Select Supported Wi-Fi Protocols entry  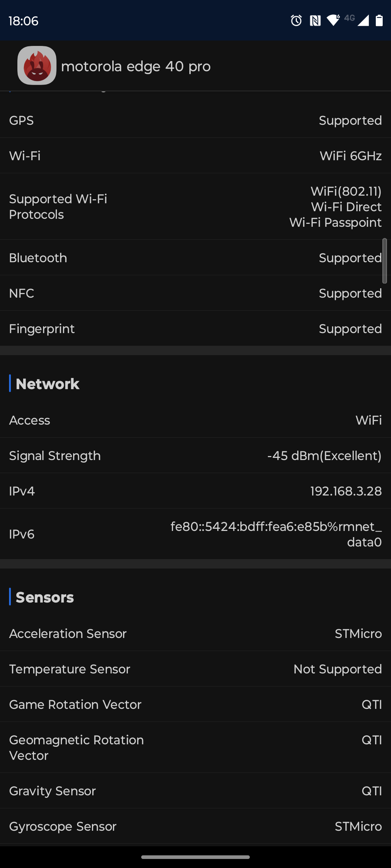195,207
